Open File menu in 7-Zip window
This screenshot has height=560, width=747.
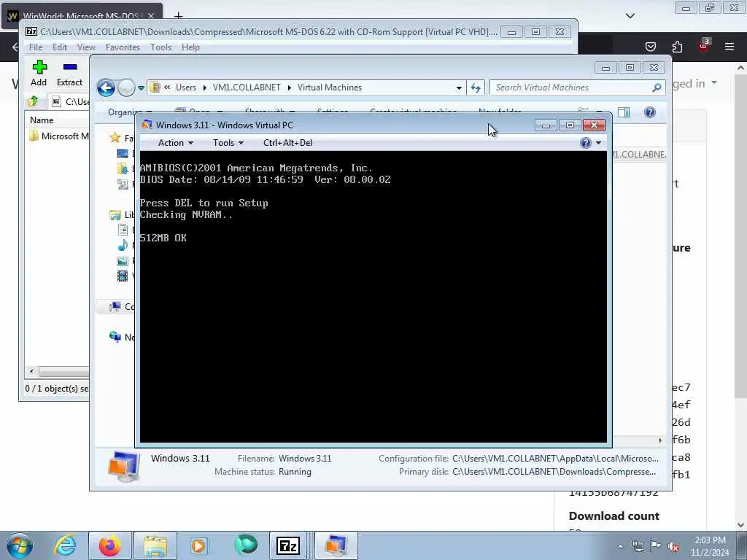36,47
